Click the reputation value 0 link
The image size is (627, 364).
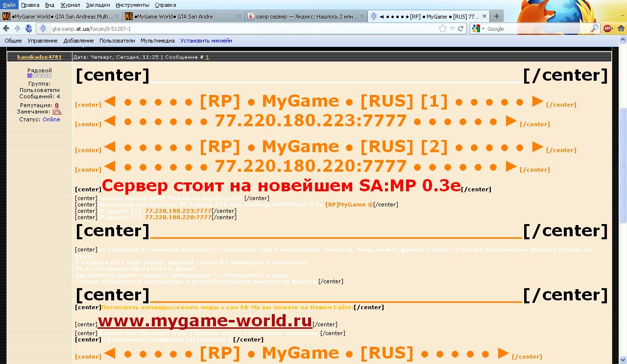tap(57, 105)
